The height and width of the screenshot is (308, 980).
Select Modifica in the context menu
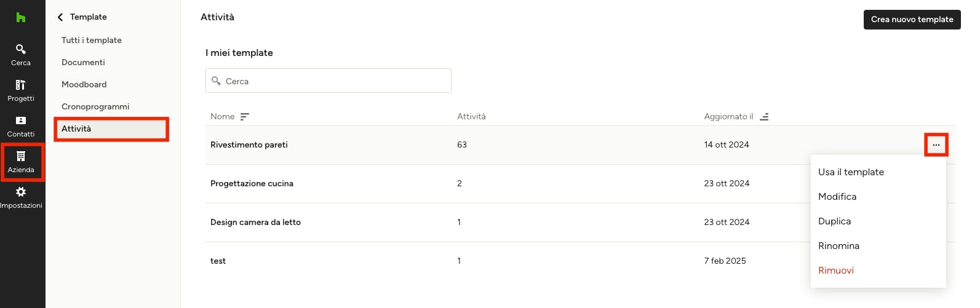click(837, 197)
